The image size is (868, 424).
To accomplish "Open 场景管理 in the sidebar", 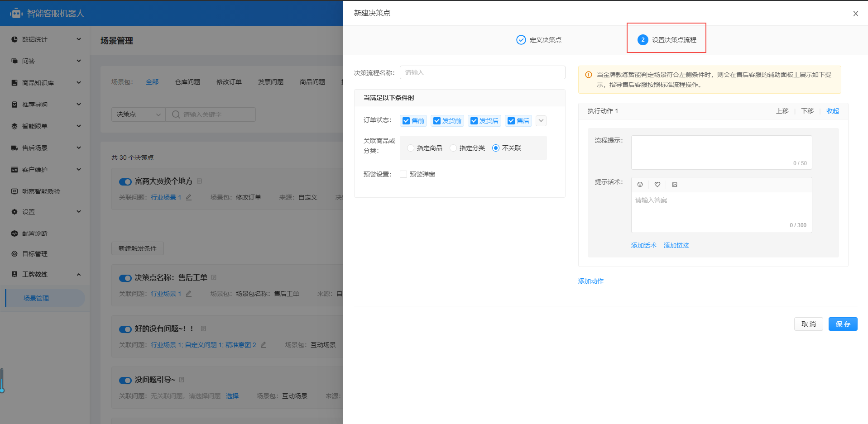I will (45, 298).
